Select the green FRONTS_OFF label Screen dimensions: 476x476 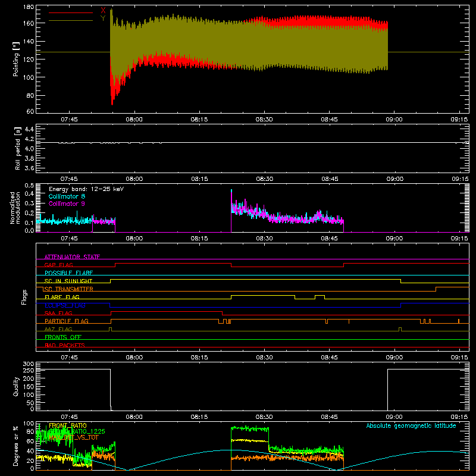coord(63,337)
